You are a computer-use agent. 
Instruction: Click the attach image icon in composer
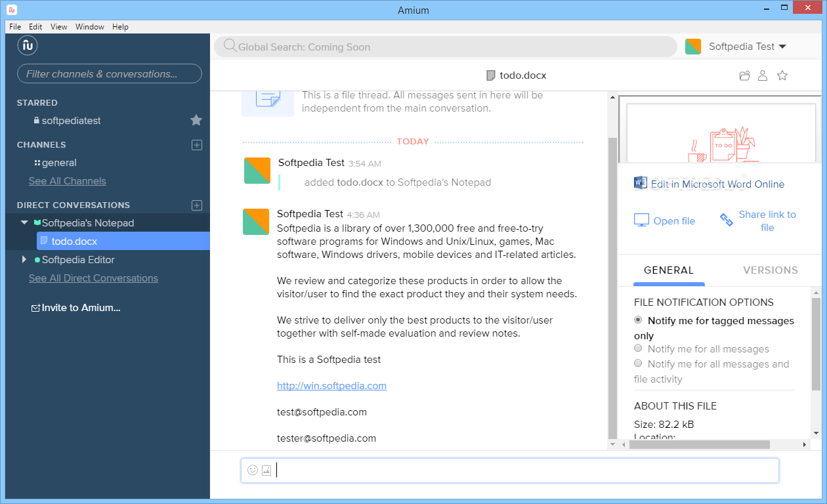[266, 470]
